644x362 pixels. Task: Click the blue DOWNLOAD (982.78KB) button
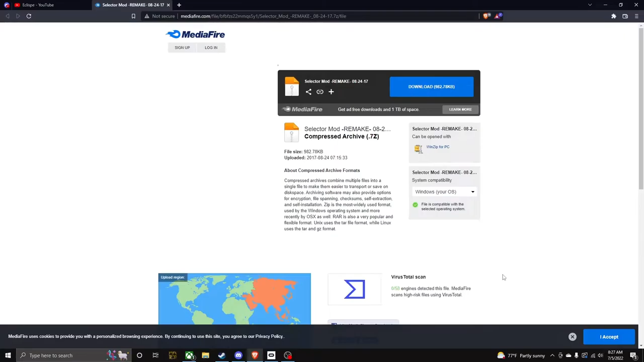click(431, 86)
